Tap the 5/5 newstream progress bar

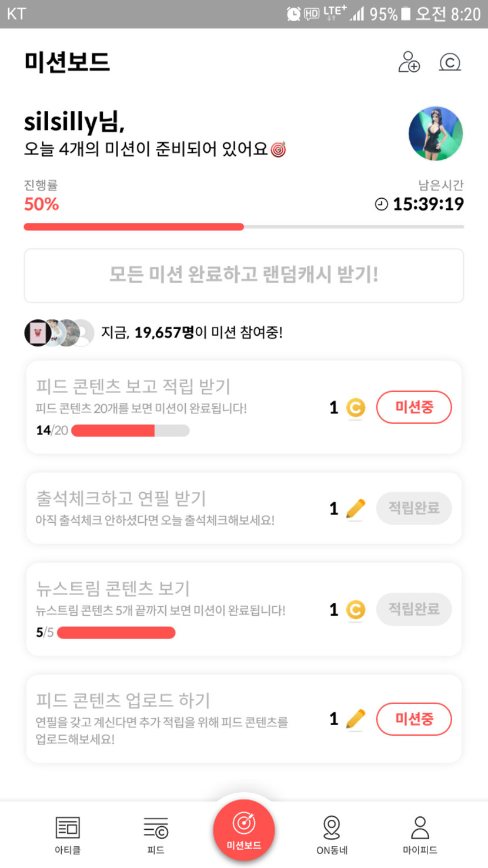(116, 633)
